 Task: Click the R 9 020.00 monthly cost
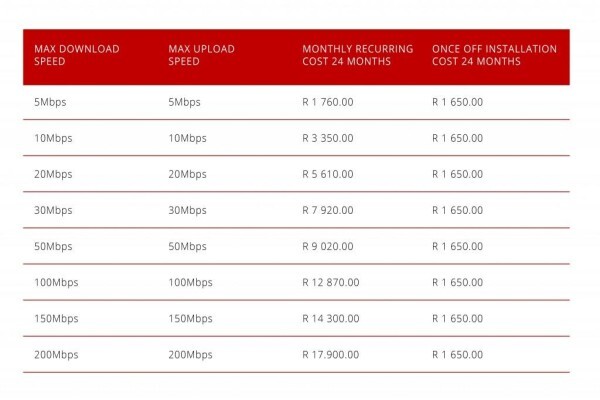[x=328, y=246]
